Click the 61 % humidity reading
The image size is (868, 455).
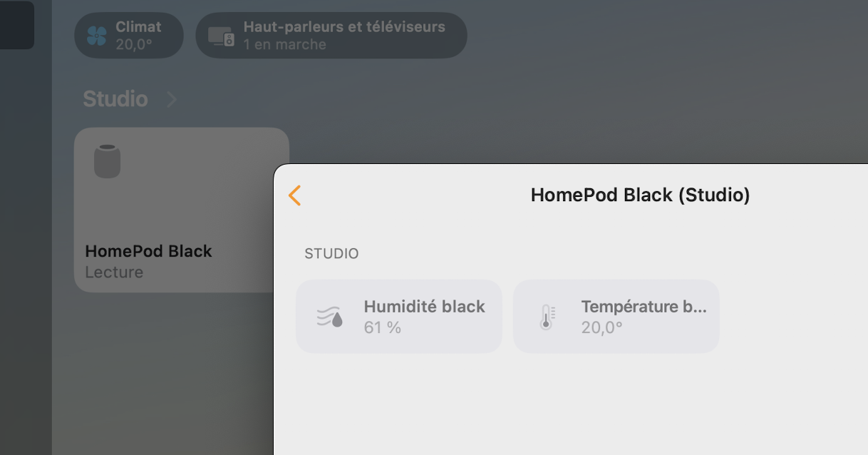383,328
